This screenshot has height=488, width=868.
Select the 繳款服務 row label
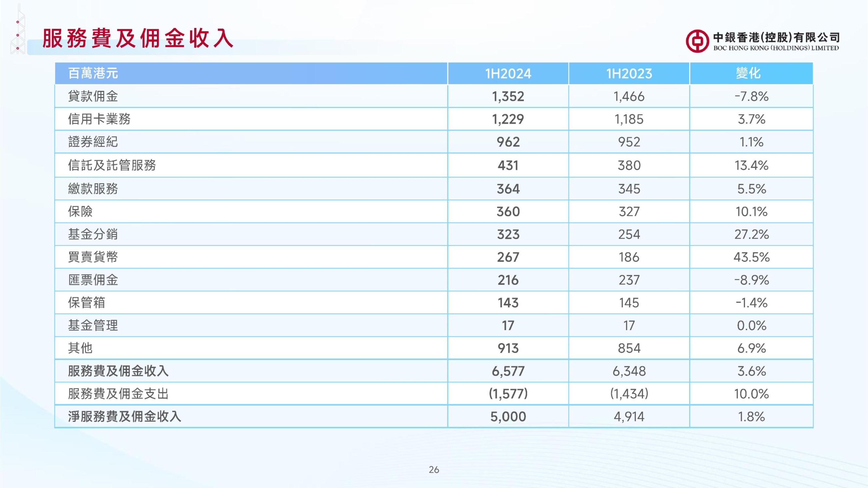tap(93, 189)
